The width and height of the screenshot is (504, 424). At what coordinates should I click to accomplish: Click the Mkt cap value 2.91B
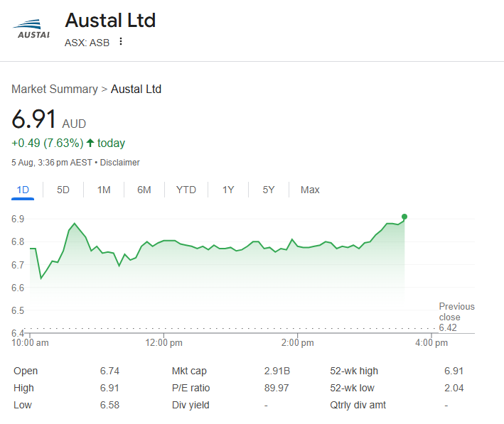pyautogui.click(x=277, y=371)
